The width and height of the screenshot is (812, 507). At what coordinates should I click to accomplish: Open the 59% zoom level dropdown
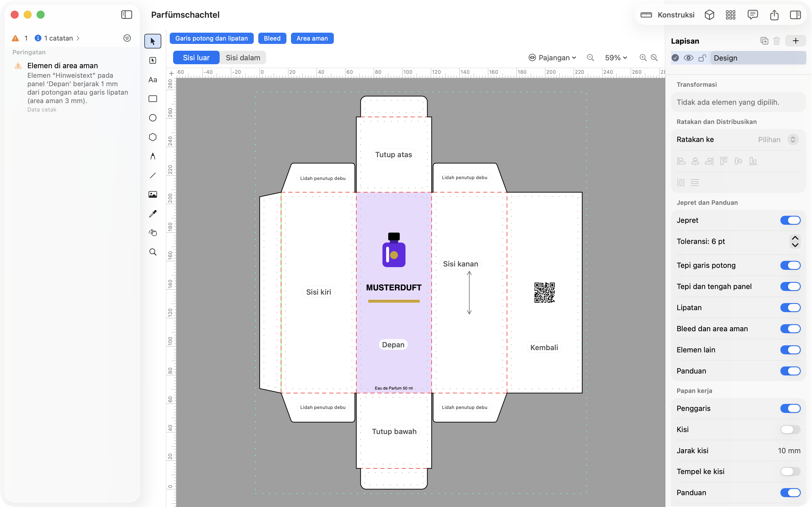[616, 58]
